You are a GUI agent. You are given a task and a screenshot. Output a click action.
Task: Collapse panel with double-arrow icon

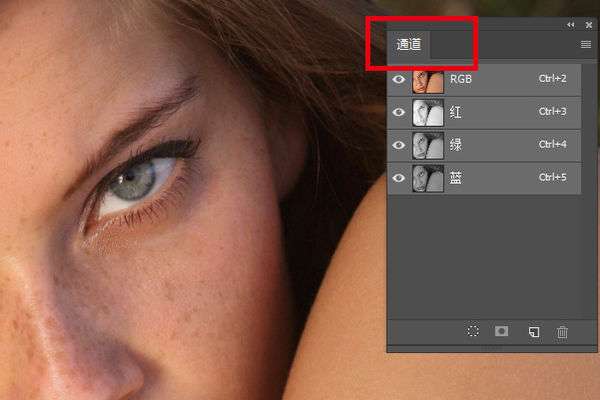click(571, 25)
